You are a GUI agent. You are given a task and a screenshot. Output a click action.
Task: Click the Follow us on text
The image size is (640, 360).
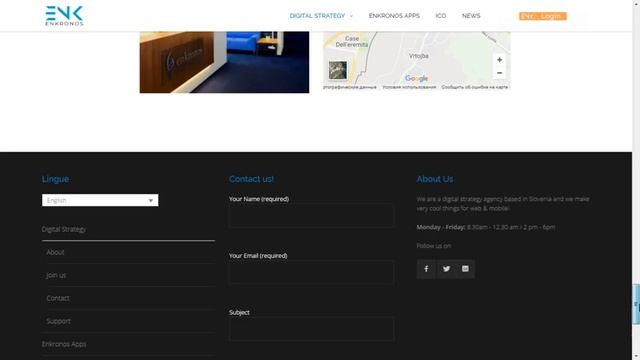(x=433, y=245)
